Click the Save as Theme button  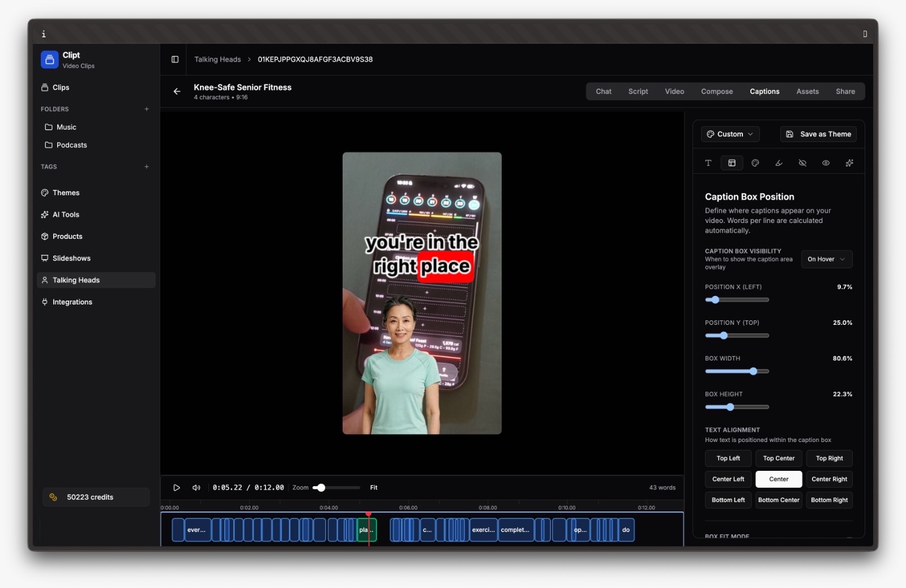pos(818,134)
